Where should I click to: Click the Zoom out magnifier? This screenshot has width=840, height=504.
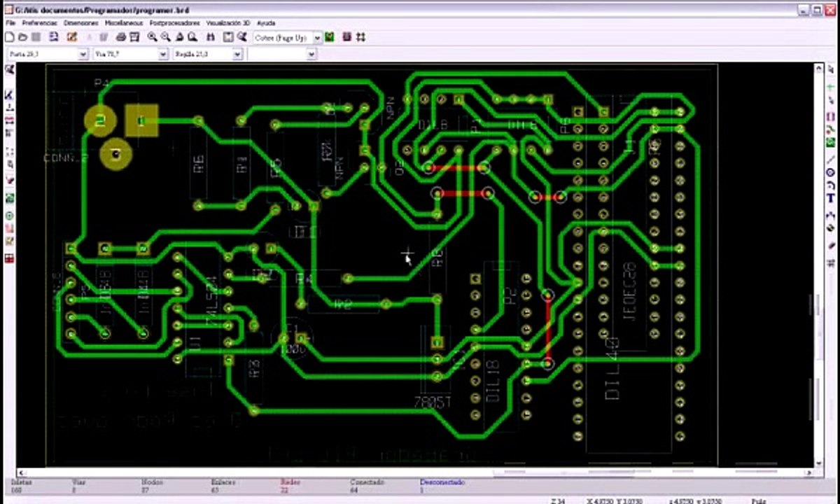[165, 36]
